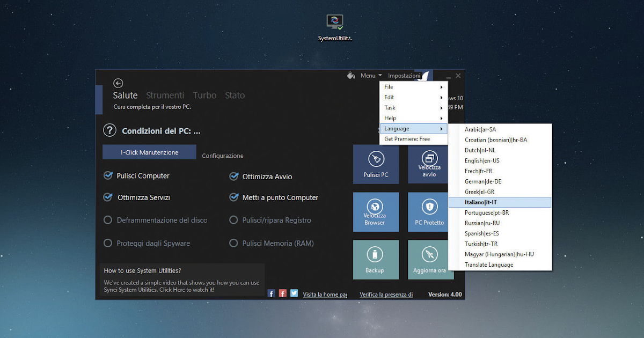Open the Configurazione link

pyautogui.click(x=223, y=156)
